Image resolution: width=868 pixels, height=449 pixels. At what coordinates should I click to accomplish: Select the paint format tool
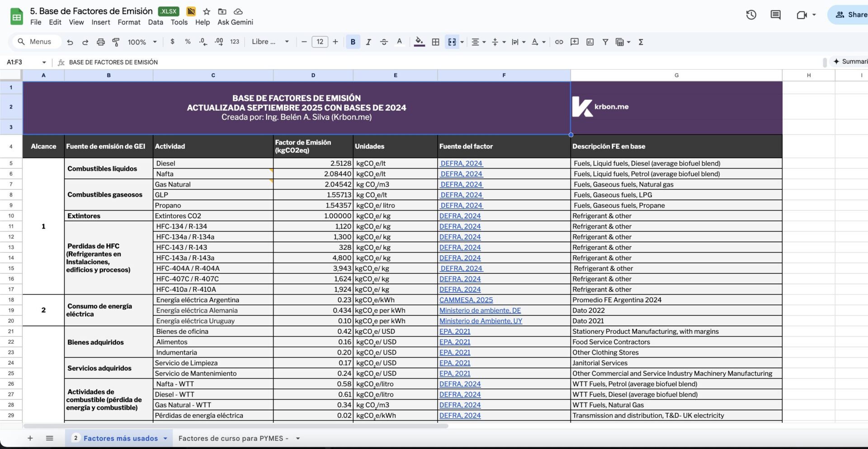point(116,42)
